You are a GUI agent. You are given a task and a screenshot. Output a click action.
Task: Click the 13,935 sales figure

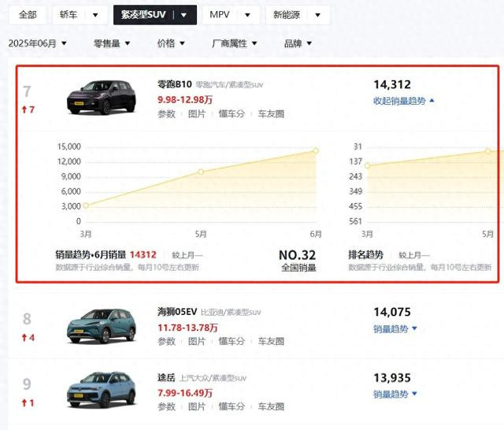(x=392, y=378)
